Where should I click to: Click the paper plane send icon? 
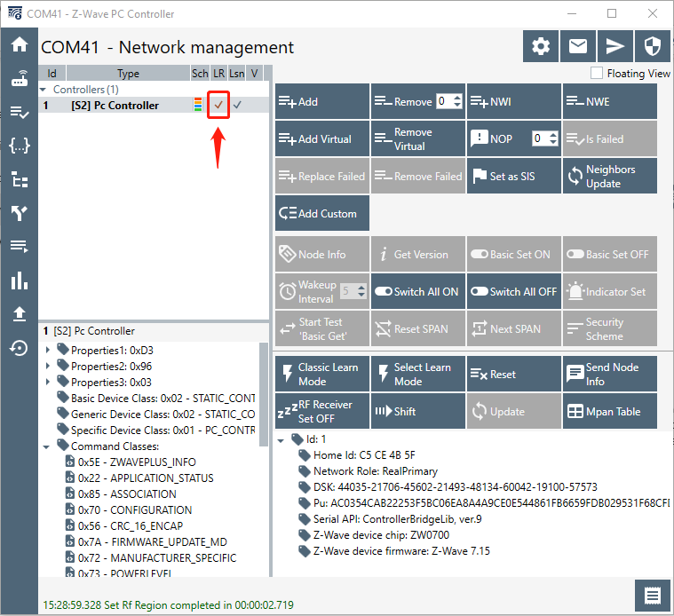pyautogui.click(x=615, y=46)
